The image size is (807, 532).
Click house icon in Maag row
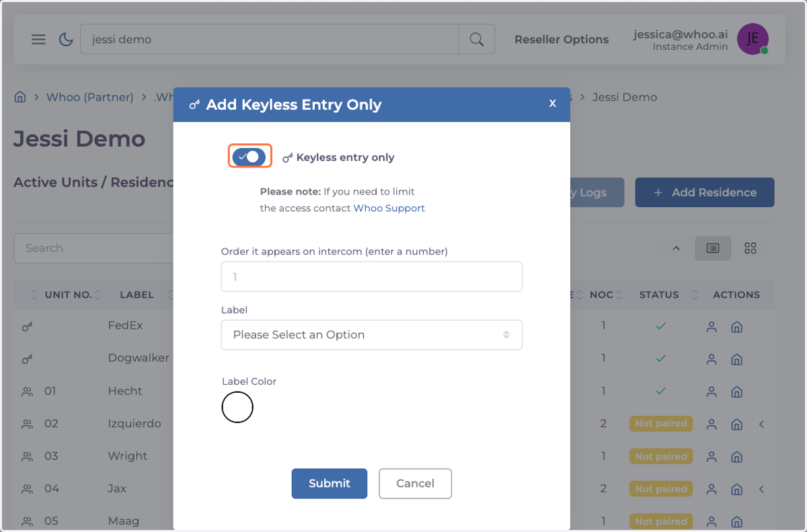[736, 521]
